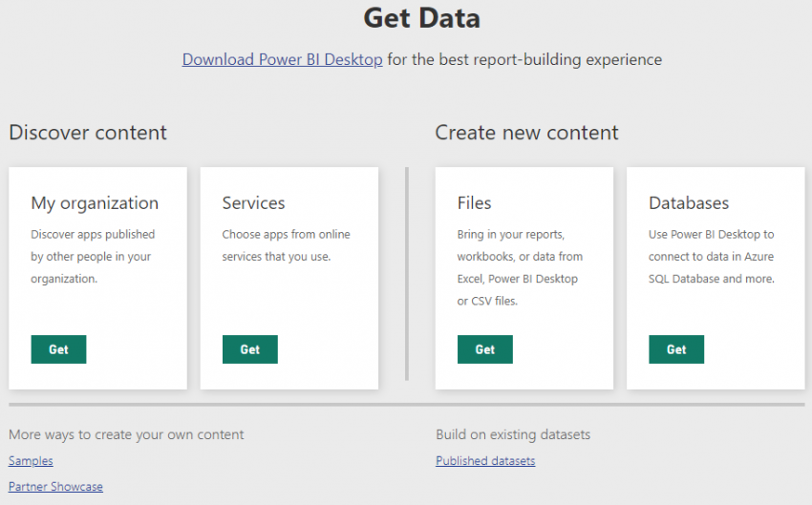Click 'More ways to create your own content' label
Image resolution: width=812 pixels, height=505 pixels.
point(126,434)
